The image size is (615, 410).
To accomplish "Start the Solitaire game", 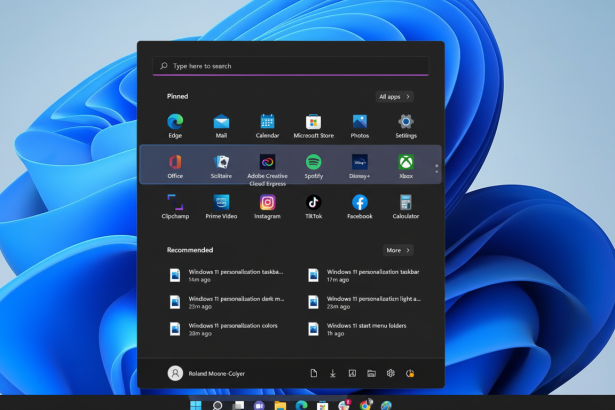I will (x=221, y=166).
